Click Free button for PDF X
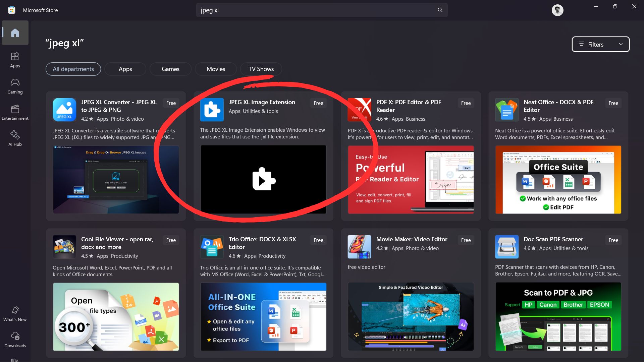644x362 pixels. (466, 103)
